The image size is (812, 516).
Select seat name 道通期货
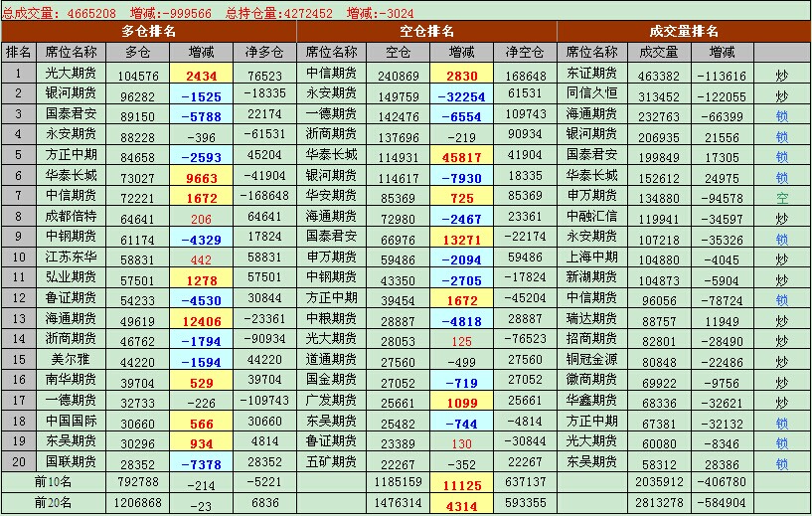331,359
